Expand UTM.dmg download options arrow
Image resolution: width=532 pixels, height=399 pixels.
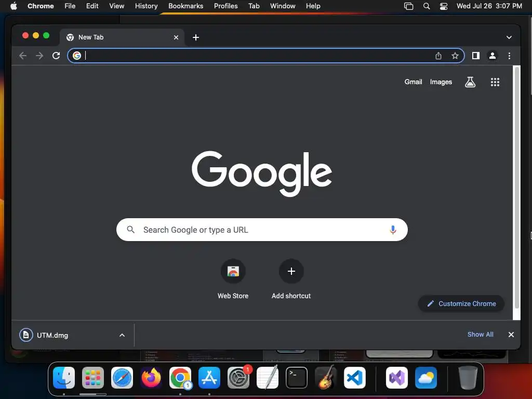pyautogui.click(x=122, y=335)
